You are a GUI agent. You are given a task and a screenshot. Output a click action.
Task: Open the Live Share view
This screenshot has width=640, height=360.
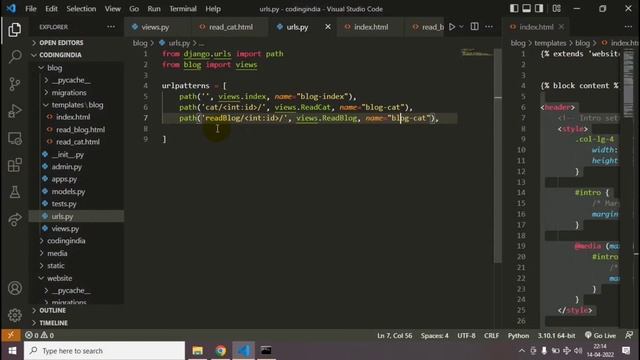[15, 219]
